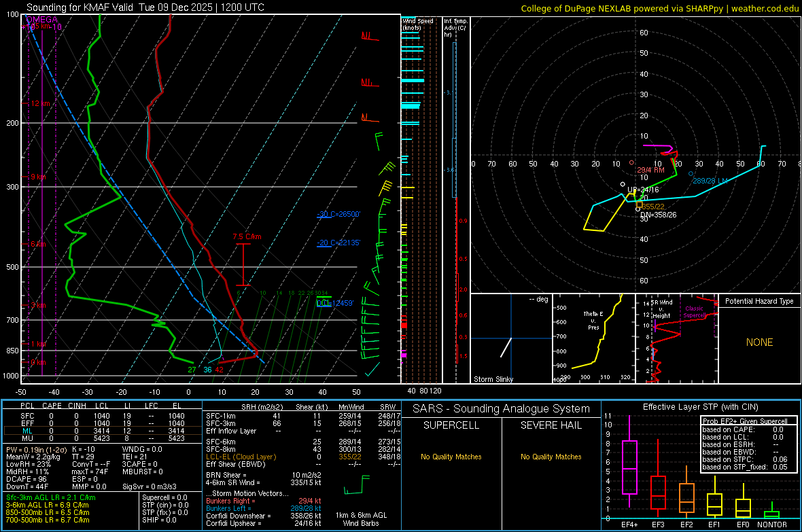
Task: Click the SUPERCELL analogue heading
Action: pyautogui.click(x=451, y=425)
